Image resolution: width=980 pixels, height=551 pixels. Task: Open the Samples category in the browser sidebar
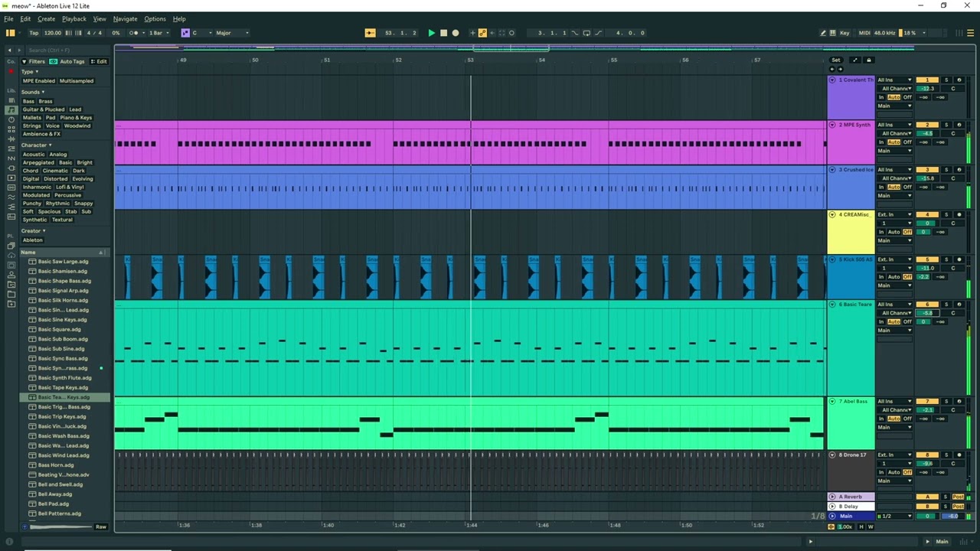click(x=11, y=188)
